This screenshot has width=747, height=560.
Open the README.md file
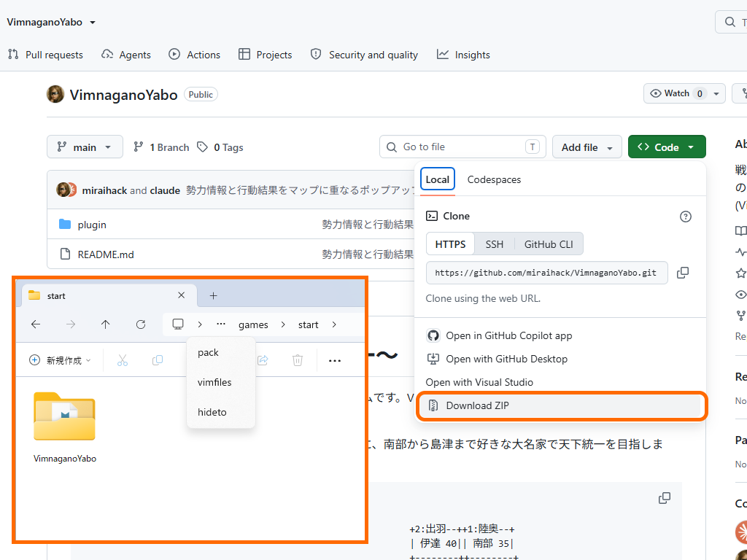coord(106,254)
